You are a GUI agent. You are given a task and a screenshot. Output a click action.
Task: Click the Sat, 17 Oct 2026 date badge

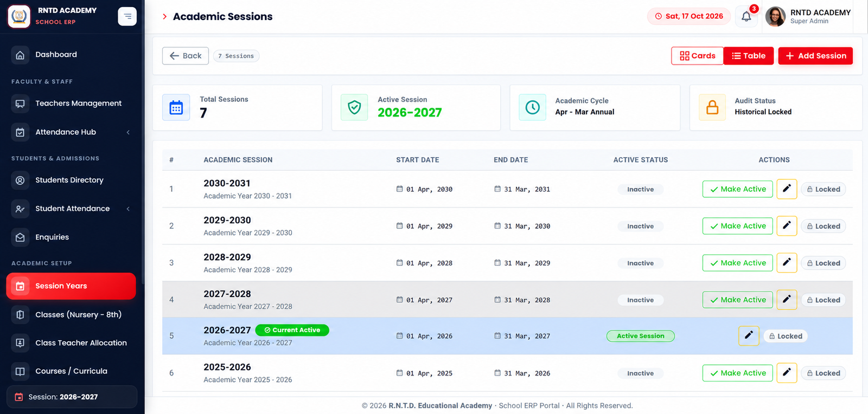pos(689,16)
